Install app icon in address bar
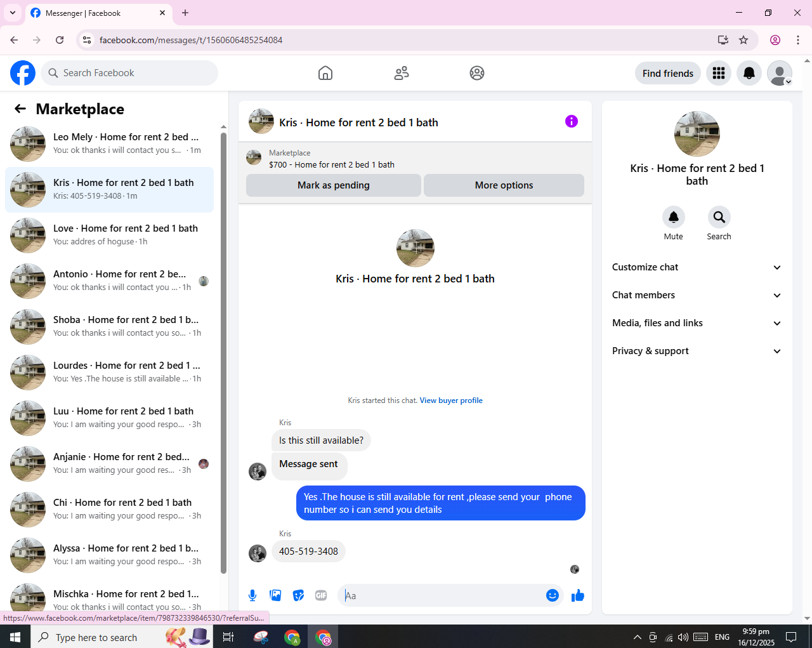 (723, 40)
